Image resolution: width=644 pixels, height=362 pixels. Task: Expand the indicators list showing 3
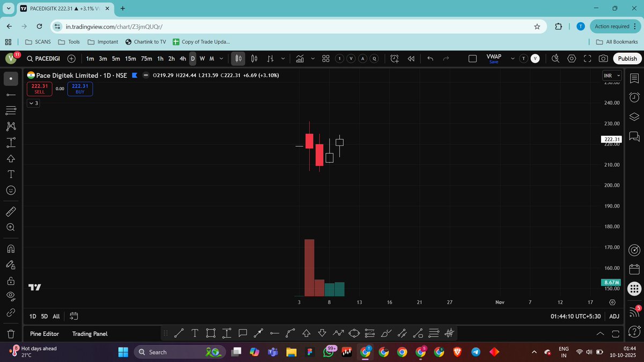click(x=33, y=103)
